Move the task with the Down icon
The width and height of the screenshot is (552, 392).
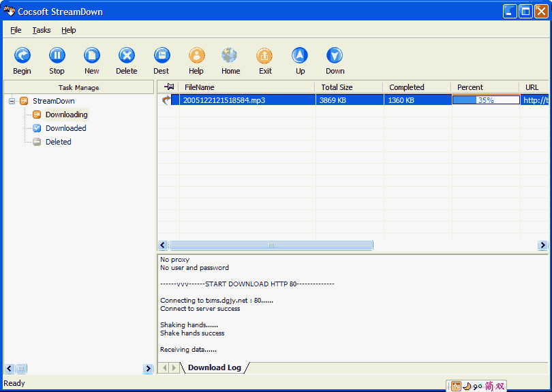335,55
